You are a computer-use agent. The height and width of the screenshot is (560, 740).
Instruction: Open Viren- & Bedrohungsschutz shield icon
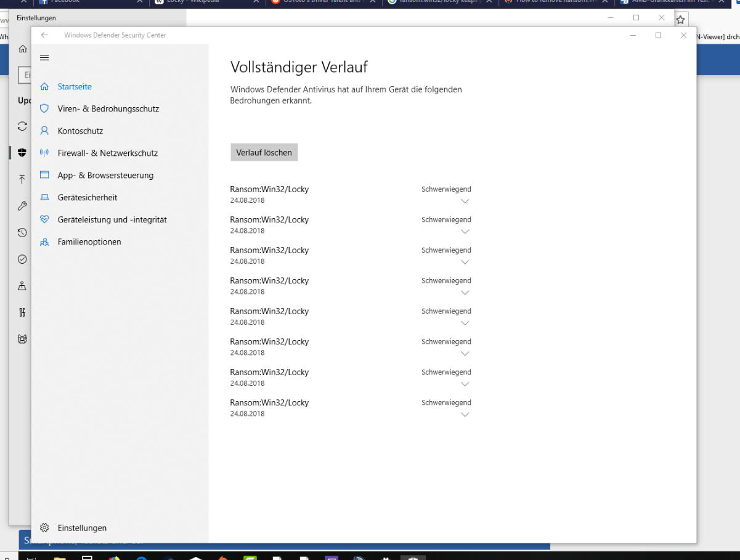(44, 108)
